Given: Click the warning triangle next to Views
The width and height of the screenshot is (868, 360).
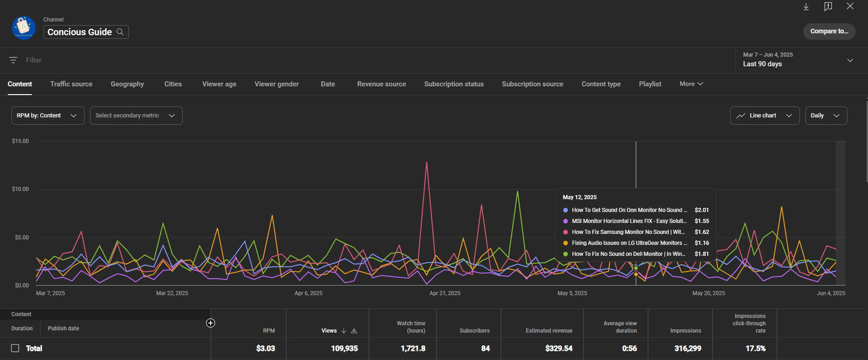Looking at the screenshot, I should pyautogui.click(x=354, y=331).
